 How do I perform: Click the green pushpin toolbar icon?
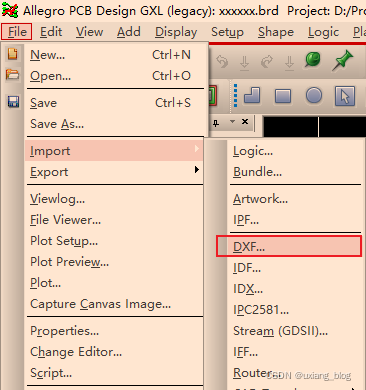[x=342, y=60]
